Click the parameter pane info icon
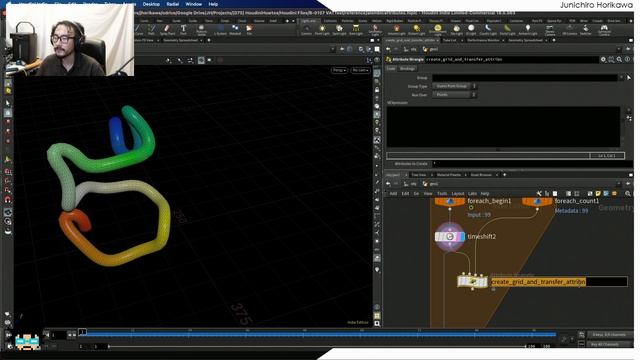The image size is (640, 360). [x=627, y=60]
